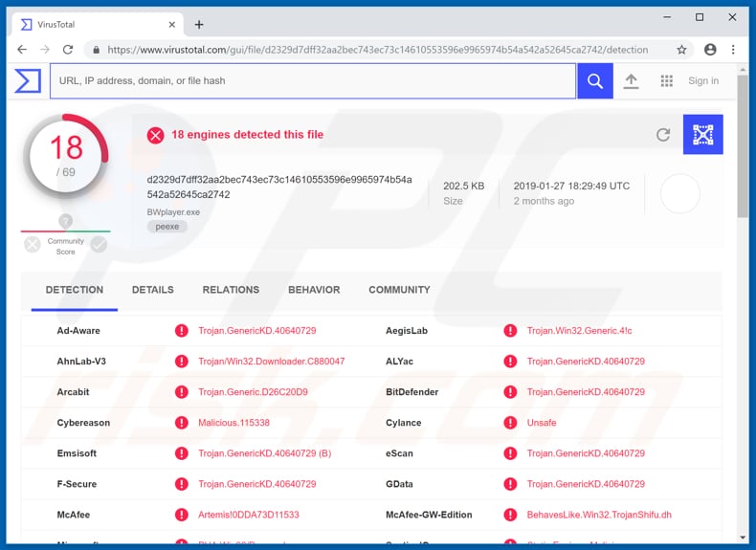Viewport: 756px width, 550px height.
Task: Click the eScan engine name
Action: click(x=399, y=453)
